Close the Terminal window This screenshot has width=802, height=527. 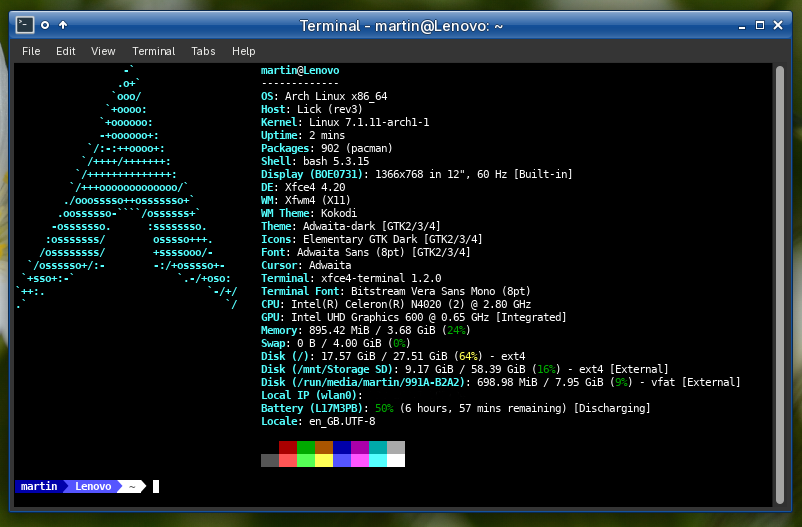pos(778,25)
